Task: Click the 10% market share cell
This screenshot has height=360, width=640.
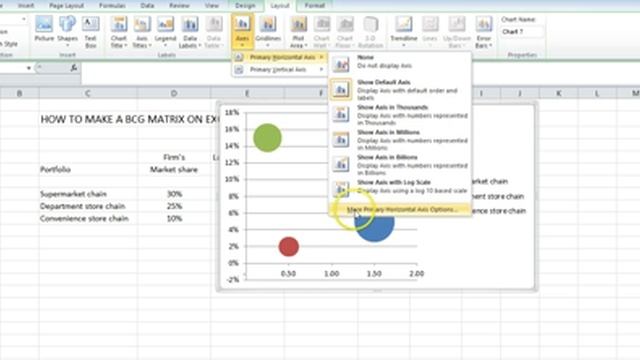Action: [x=174, y=219]
